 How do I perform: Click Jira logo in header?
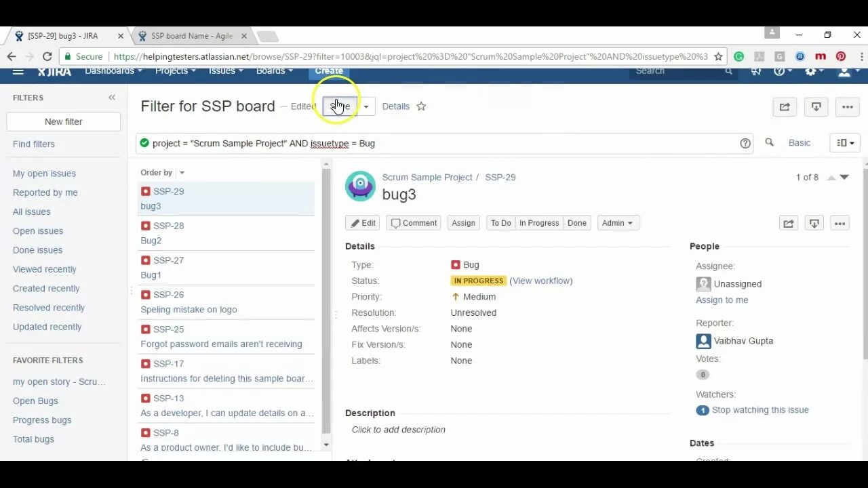[x=54, y=71]
